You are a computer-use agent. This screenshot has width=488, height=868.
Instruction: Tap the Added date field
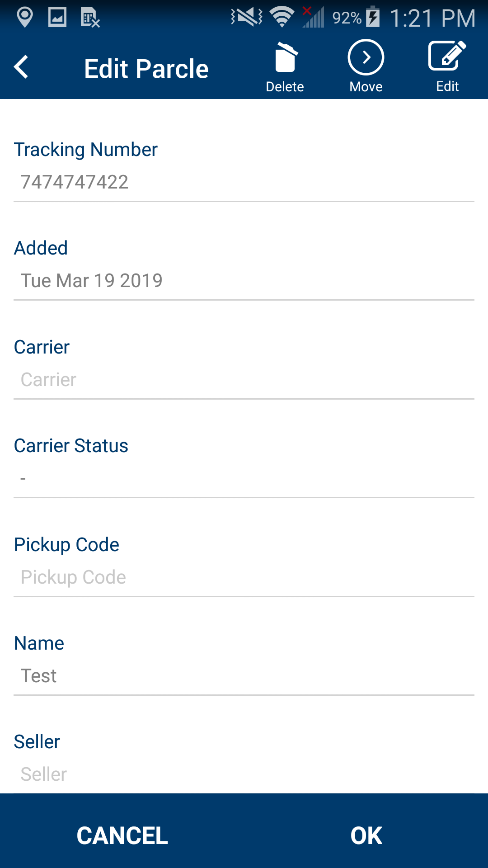pos(244,281)
